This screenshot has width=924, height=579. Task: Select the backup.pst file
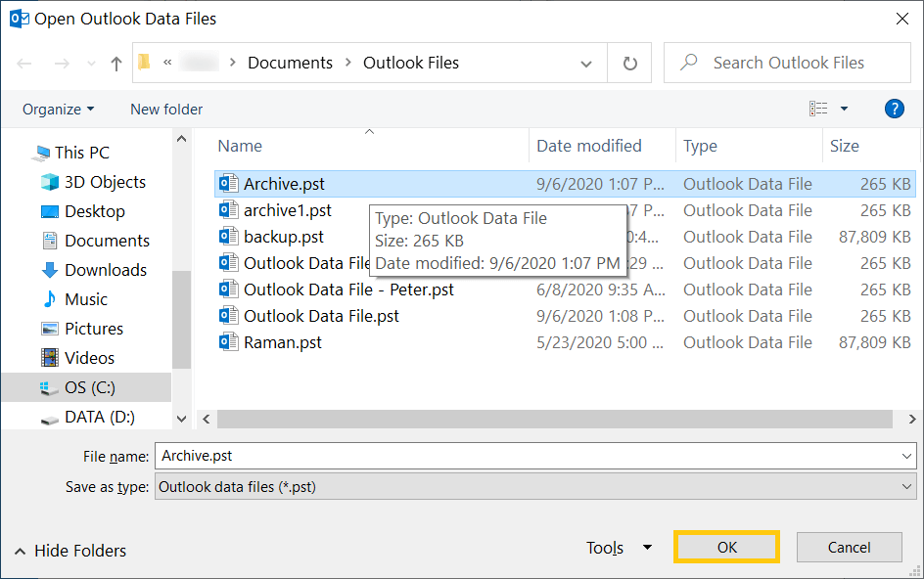(x=284, y=237)
